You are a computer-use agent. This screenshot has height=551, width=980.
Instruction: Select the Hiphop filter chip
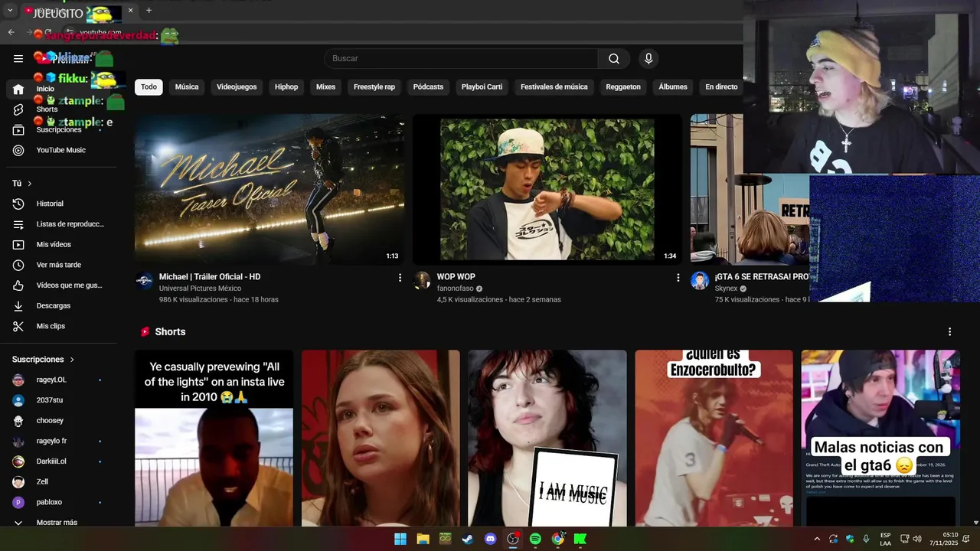pyautogui.click(x=286, y=87)
